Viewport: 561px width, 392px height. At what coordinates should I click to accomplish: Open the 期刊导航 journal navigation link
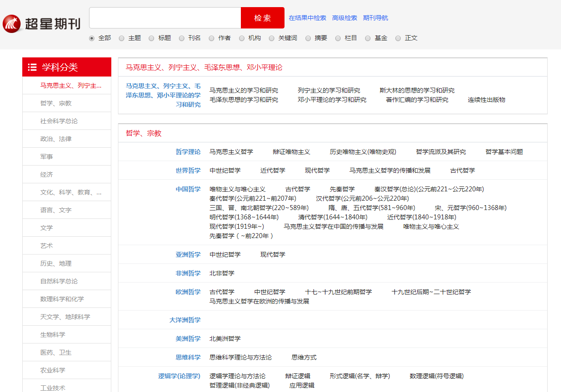pyautogui.click(x=375, y=17)
